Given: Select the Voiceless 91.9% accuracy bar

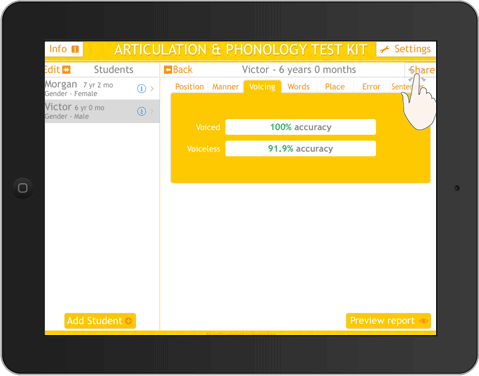Looking at the screenshot, I should click(300, 149).
